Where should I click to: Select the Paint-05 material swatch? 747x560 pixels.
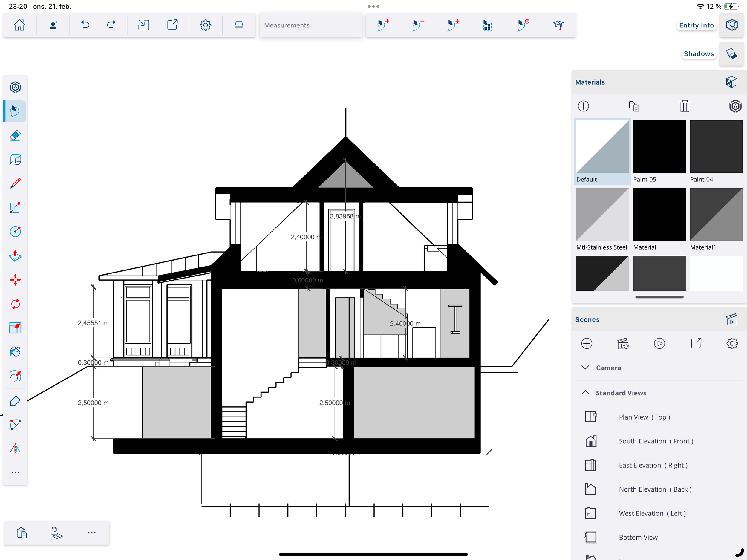pyautogui.click(x=659, y=146)
